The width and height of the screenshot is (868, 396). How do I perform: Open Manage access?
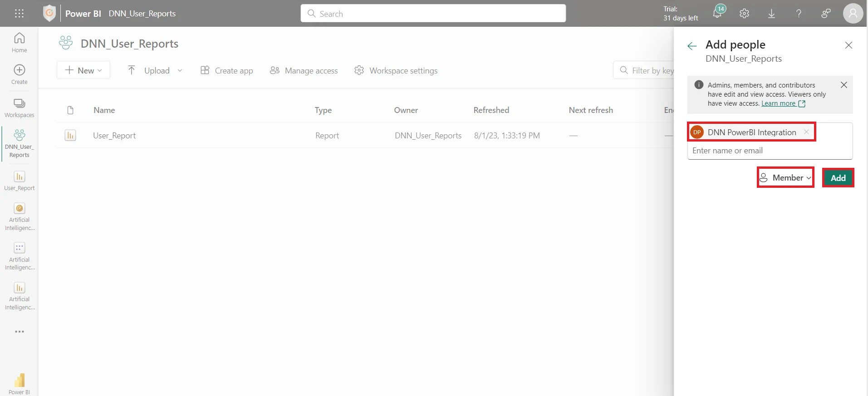coord(304,70)
